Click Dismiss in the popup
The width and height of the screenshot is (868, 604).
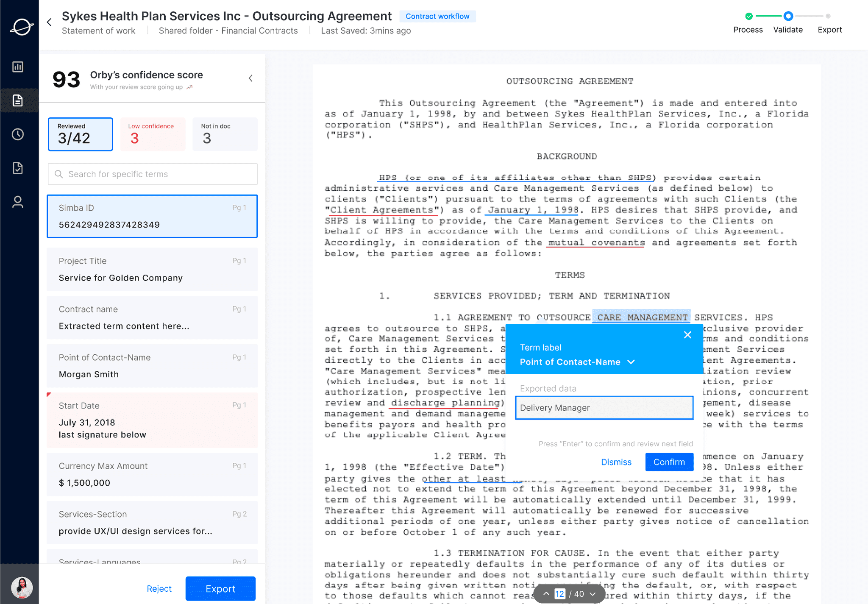(616, 462)
